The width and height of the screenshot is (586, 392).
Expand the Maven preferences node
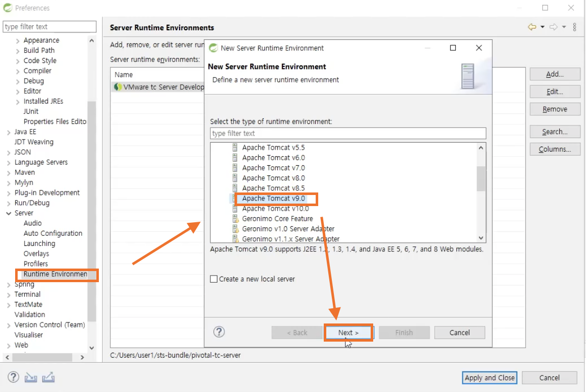[9, 173]
